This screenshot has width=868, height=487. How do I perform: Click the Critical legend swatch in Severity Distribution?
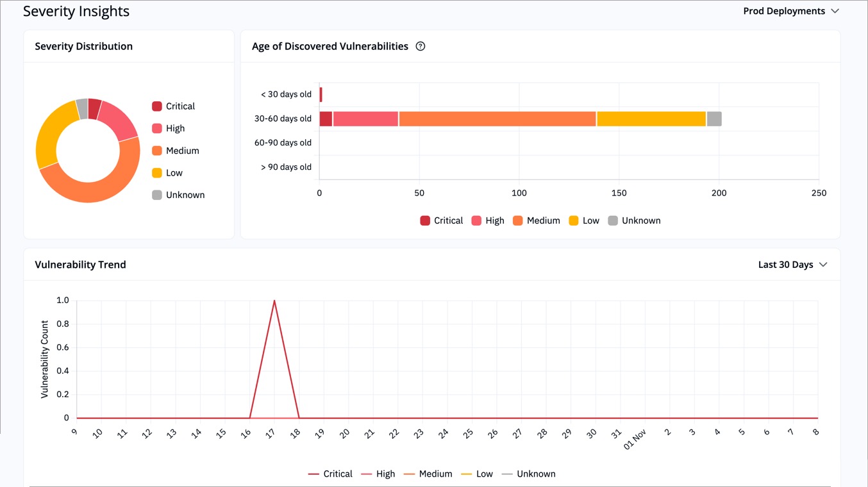point(158,106)
